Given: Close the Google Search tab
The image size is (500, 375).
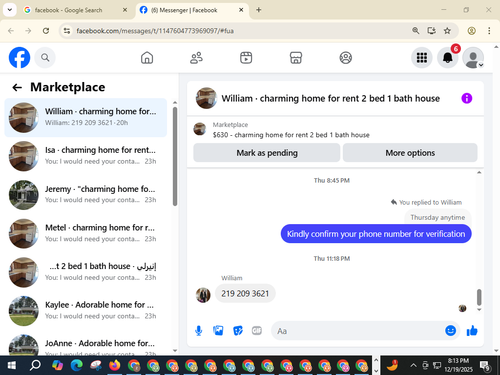Looking at the screenshot, I should point(125,10).
